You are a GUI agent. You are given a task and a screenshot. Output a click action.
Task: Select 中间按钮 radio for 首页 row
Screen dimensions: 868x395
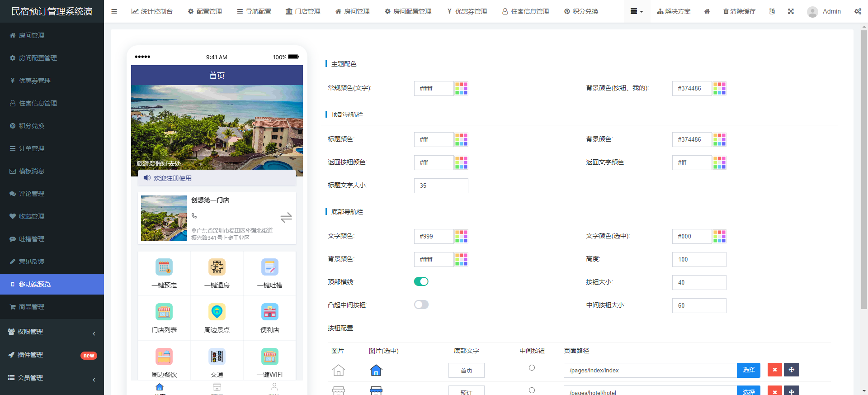pos(532,368)
